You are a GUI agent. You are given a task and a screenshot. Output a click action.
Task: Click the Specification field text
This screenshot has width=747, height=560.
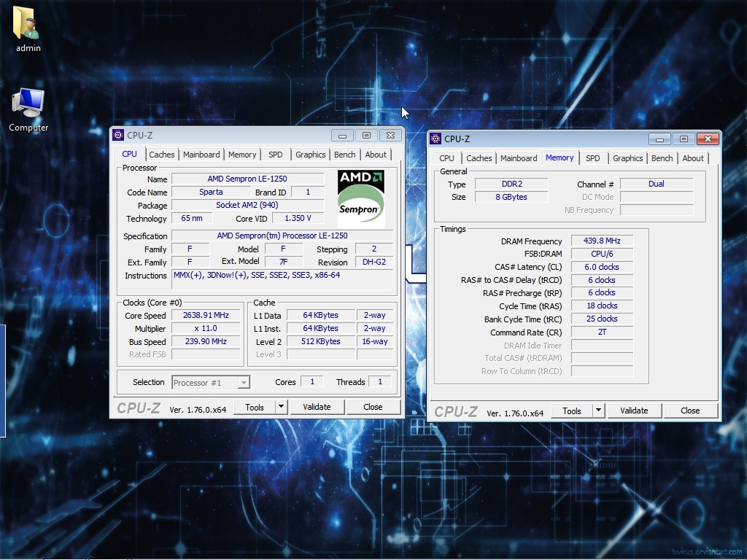point(282,236)
